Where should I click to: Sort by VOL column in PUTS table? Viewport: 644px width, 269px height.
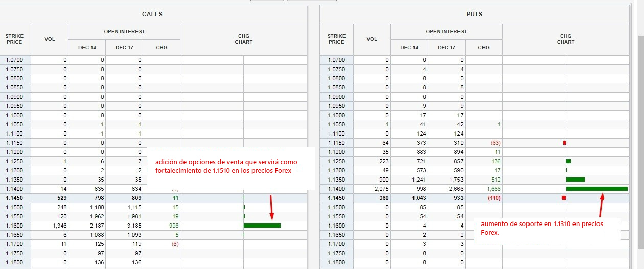(x=372, y=39)
